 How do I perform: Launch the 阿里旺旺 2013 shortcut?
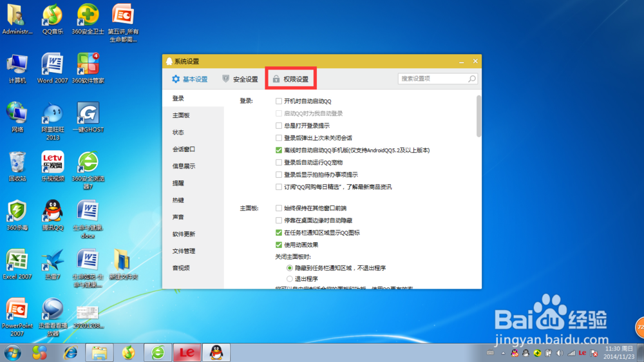coord(53,121)
